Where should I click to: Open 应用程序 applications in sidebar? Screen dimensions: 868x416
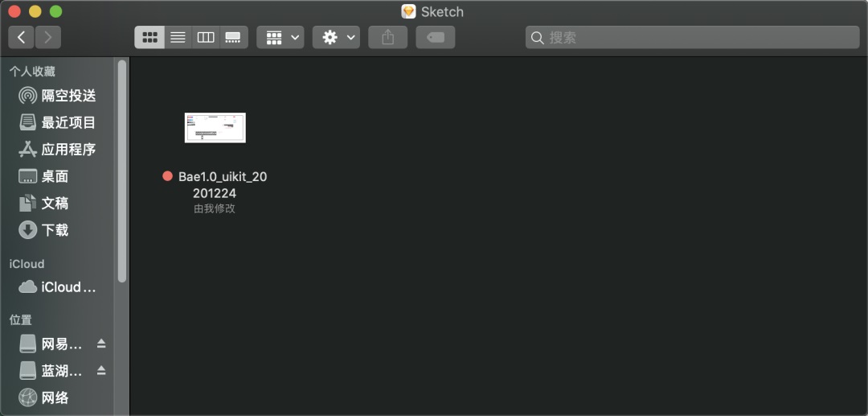(58, 149)
